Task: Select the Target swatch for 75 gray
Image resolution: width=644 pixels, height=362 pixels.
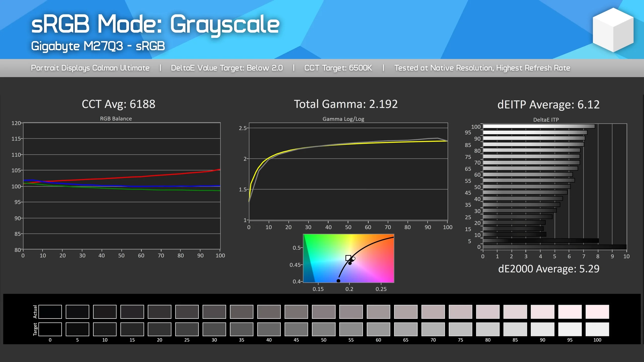Action: [460, 329]
